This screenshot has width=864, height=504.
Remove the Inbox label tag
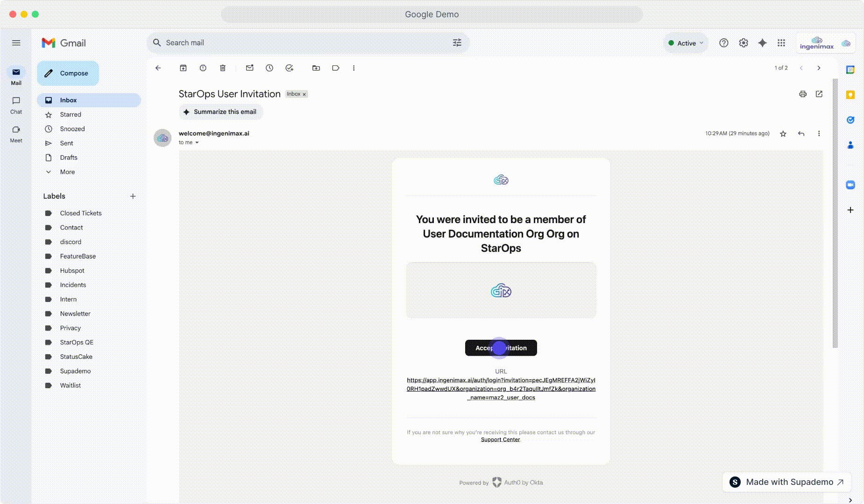click(x=304, y=94)
